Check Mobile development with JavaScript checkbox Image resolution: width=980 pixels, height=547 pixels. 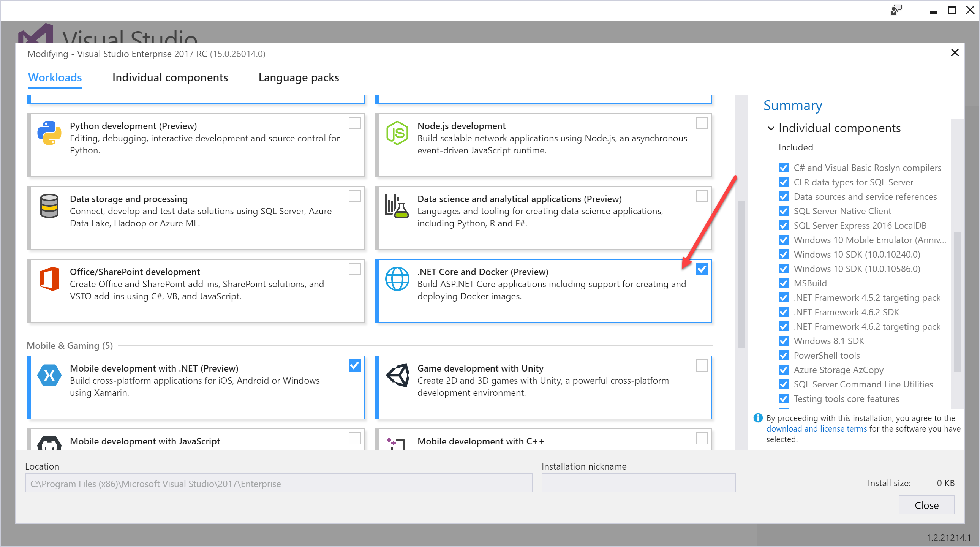click(x=354, y=439)
